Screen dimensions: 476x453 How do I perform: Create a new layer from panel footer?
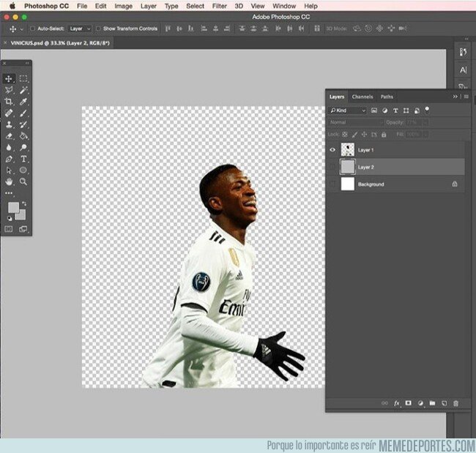[444, 403]
